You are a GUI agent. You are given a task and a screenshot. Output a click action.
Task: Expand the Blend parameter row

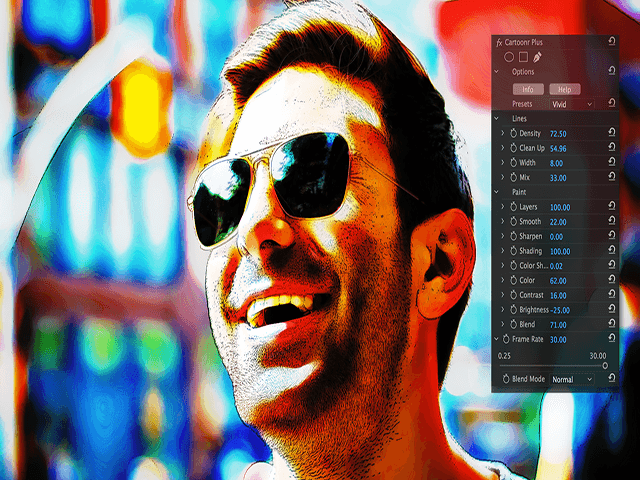[x=503, y=324]
